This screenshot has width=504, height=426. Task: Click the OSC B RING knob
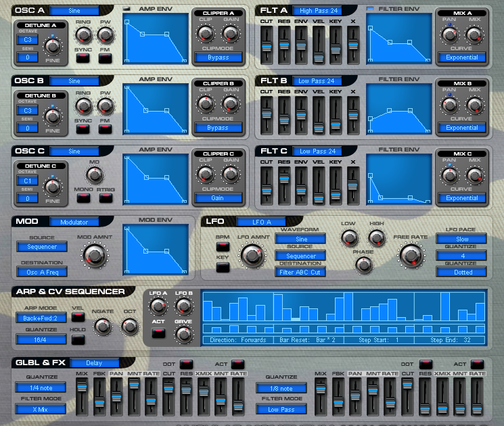tap(84, 106)
